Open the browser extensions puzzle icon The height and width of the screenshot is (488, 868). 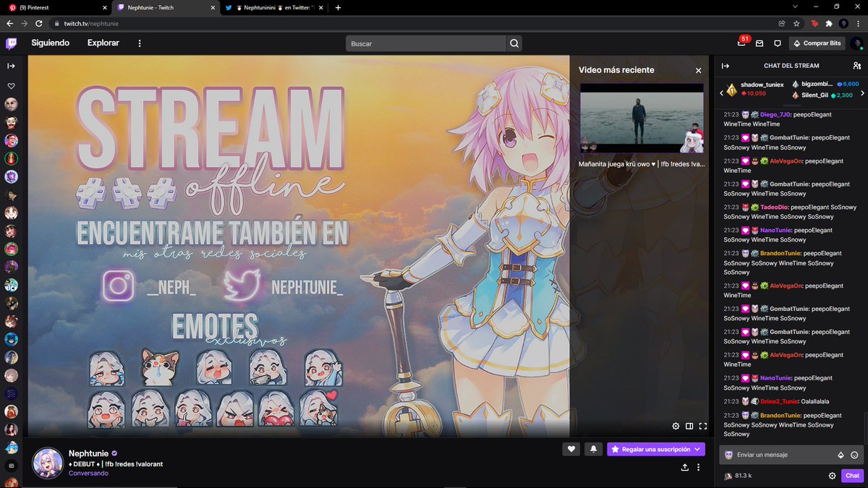point(829,23)
